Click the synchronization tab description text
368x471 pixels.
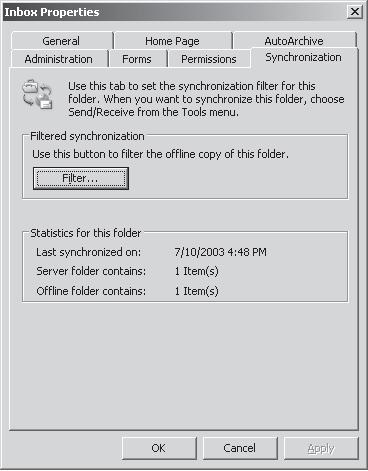point(206,99)
